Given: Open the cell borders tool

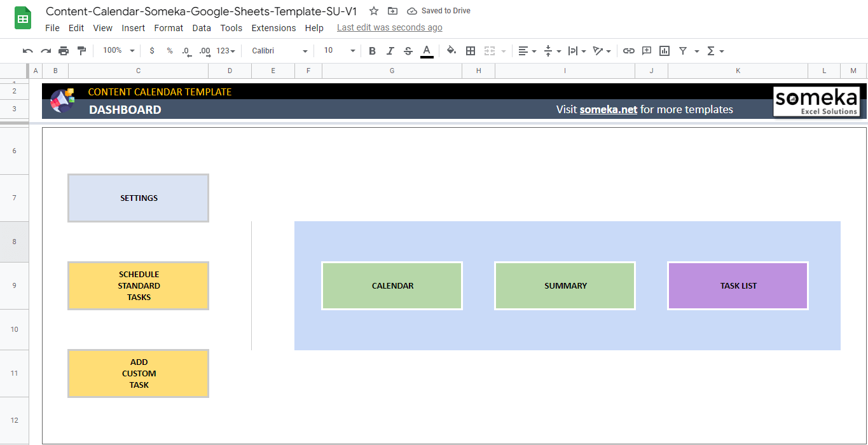Looking at the screenshot, I should (x=471, y=51).
